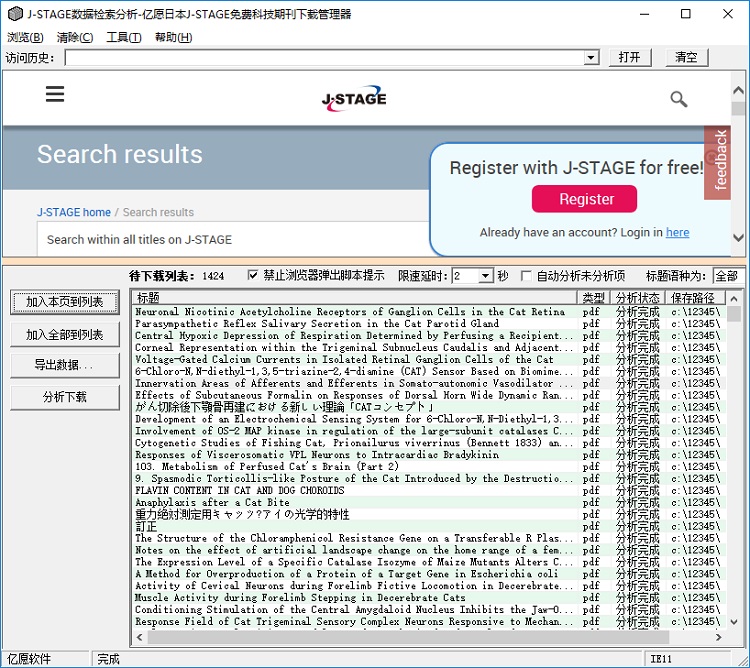The width and height of the screenshot is (750, 668).
Task: Click browser pane scroll-down arrow
Action: click(x=738, y=237)
